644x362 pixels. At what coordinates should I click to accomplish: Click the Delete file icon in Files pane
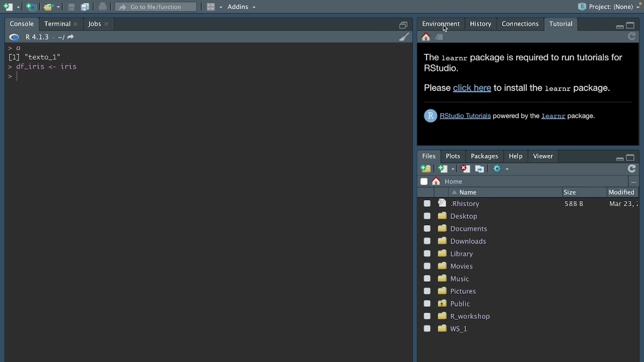click(x=465, y=169)
